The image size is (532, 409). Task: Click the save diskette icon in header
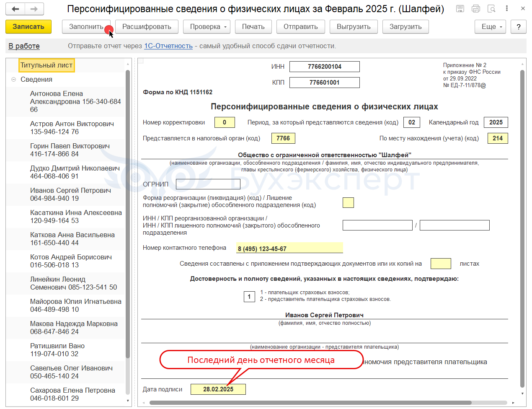[460, 9]
